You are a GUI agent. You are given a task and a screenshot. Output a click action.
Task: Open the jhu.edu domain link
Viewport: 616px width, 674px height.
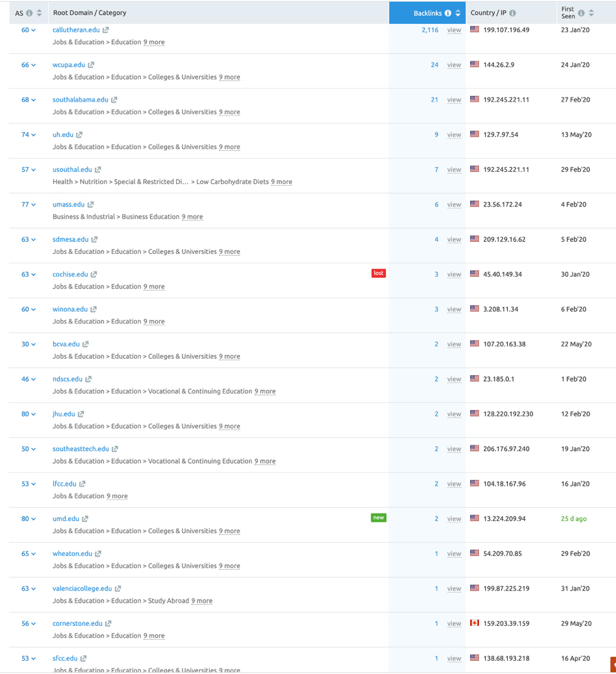pos(64,414)
